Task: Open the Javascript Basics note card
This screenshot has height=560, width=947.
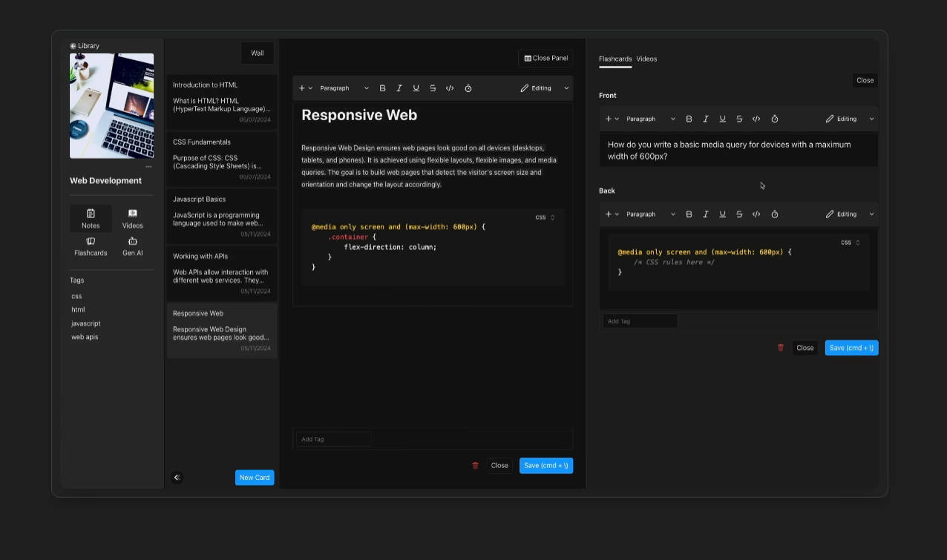Action: coord(222,216)
